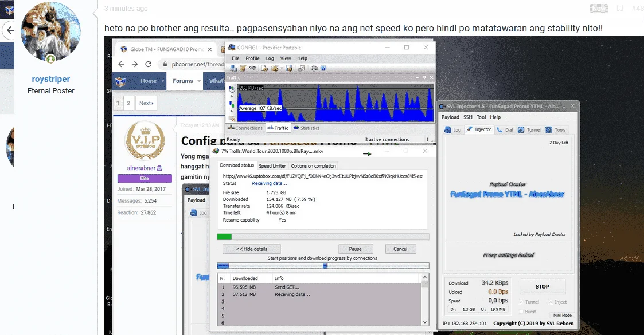The height and width of the screenshot is (335, 644).
Task: Click alnerabner V.I.P avatar image
Action: pyautogui.click(x=145, y=141)
